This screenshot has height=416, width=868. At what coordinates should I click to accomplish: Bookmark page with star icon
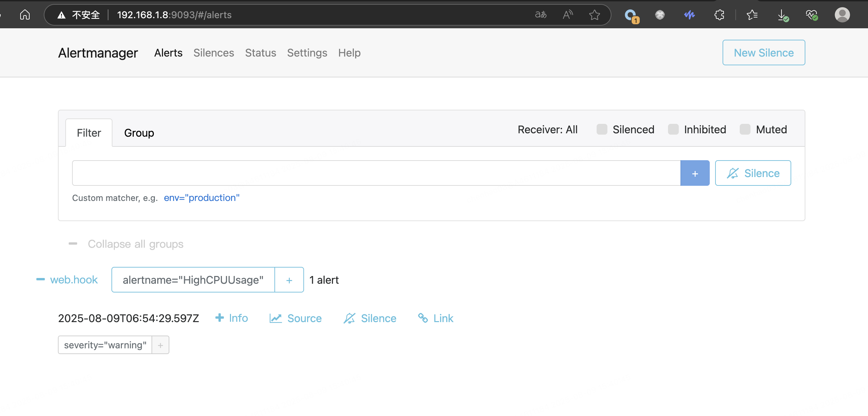coord(594,15)
